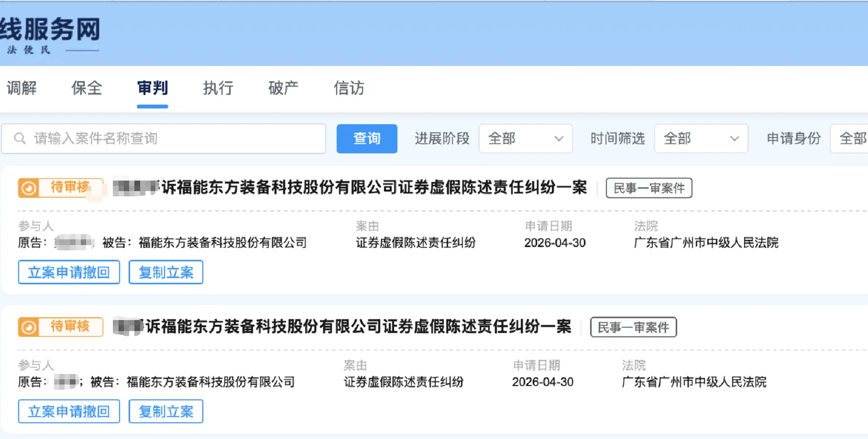Click 复制立案 for the second case

(x=166, y=411)
